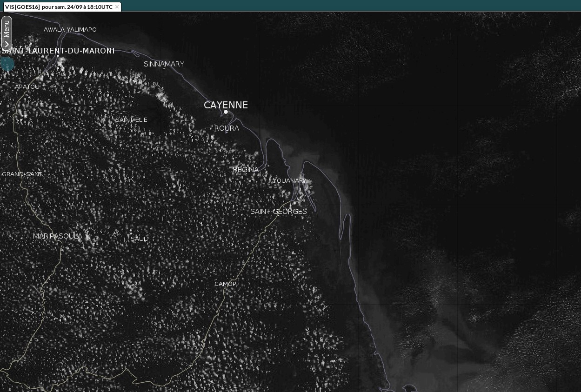Image resolution: width=581 pixels, height=392 pixels.
Task: Click the GRAND-SANTI place label
Action: coord(23,174)
